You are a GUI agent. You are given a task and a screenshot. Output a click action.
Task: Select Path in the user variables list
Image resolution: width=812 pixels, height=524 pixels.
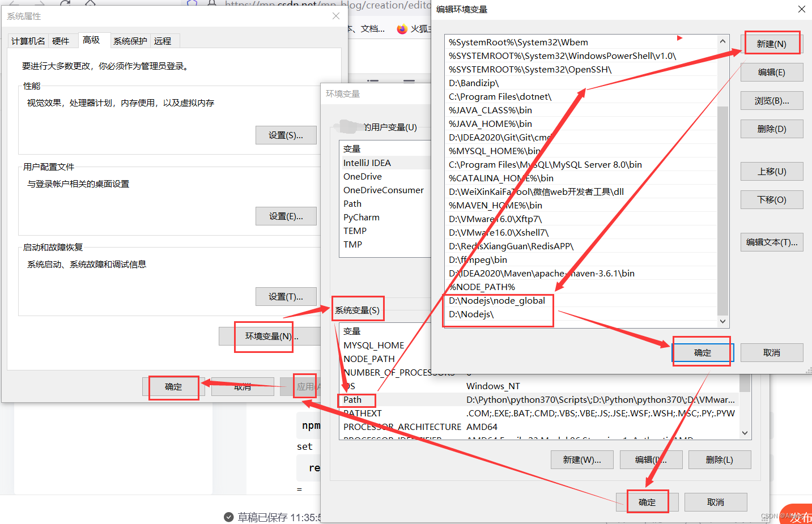[x=352, y=203]
